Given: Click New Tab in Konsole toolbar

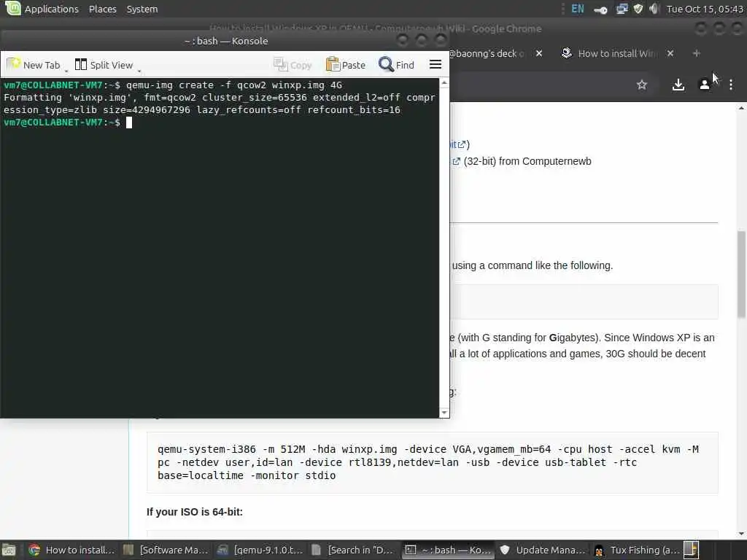Looking at the screenshot, I should point(34,65).
